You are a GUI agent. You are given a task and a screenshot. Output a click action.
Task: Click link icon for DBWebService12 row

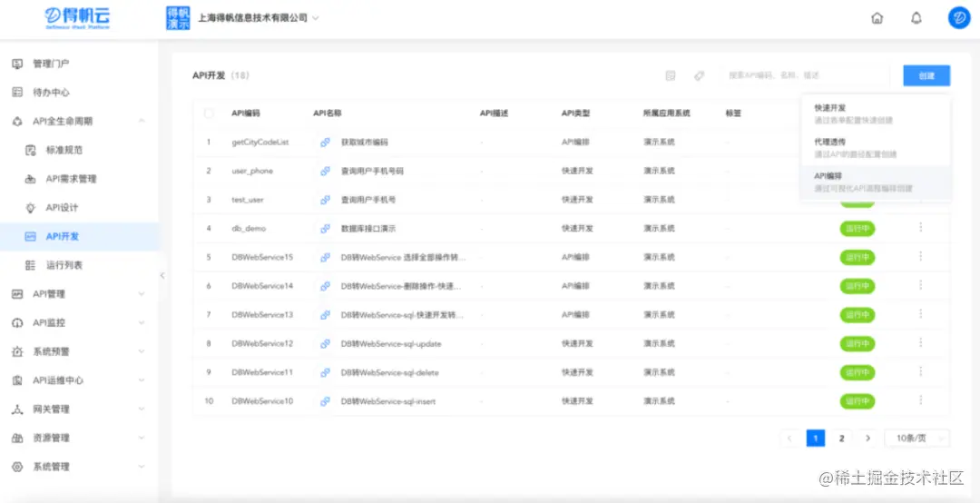point(325,343)
